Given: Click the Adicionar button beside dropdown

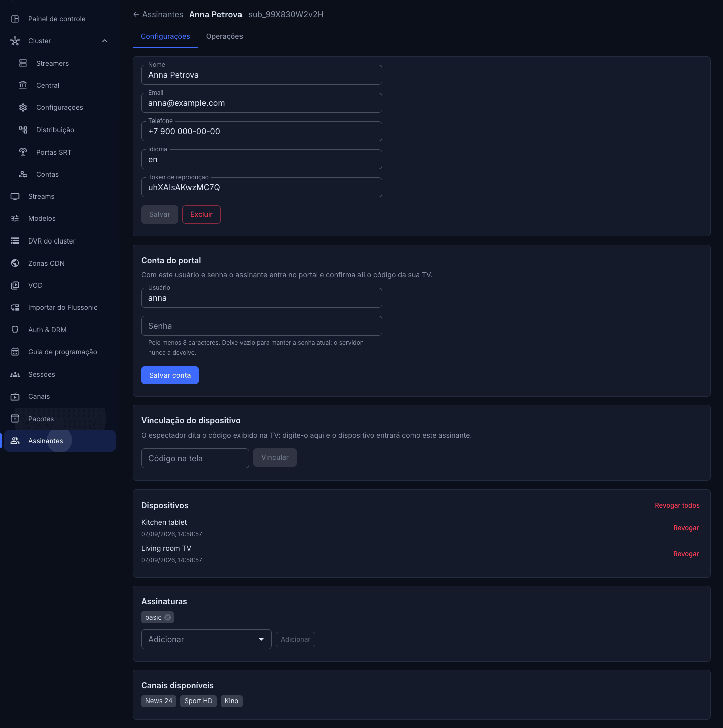Looking at the screenshot, I should [295, 639].
